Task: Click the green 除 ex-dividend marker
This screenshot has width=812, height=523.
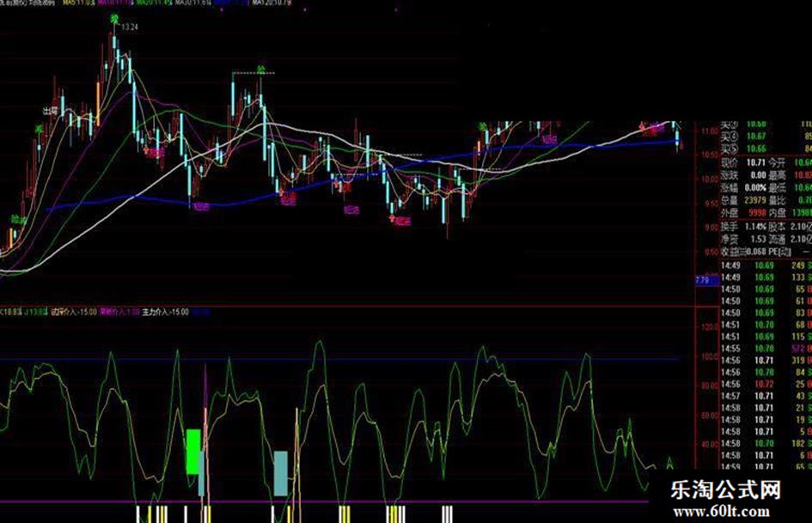Action: [x=261, y=69]
